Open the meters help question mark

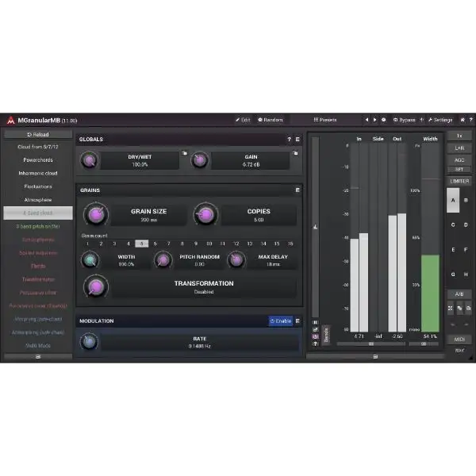click(x=315, y=344)
